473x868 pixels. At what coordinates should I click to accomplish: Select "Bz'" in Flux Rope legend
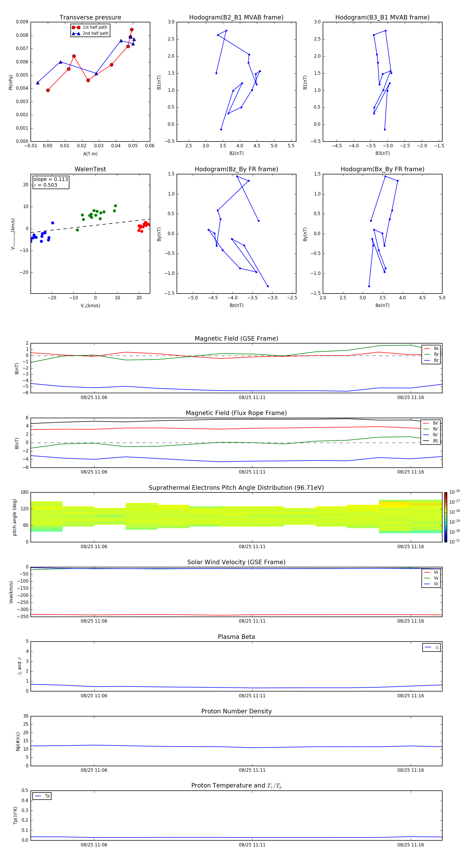tap(431, 435)
